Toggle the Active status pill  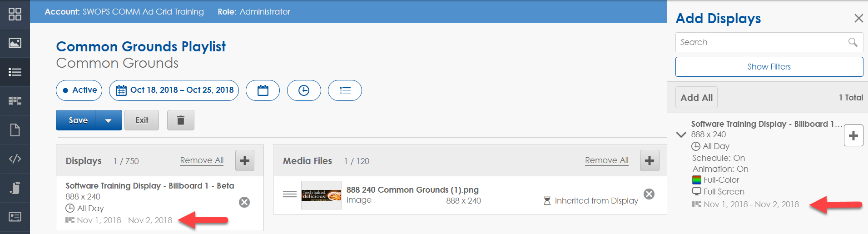click(x=79, y=90)
